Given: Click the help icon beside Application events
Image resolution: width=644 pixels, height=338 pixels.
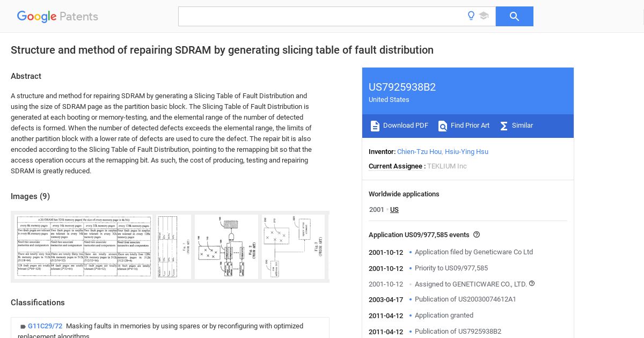Looking at the screenshot, I should (x=477, y=235).
